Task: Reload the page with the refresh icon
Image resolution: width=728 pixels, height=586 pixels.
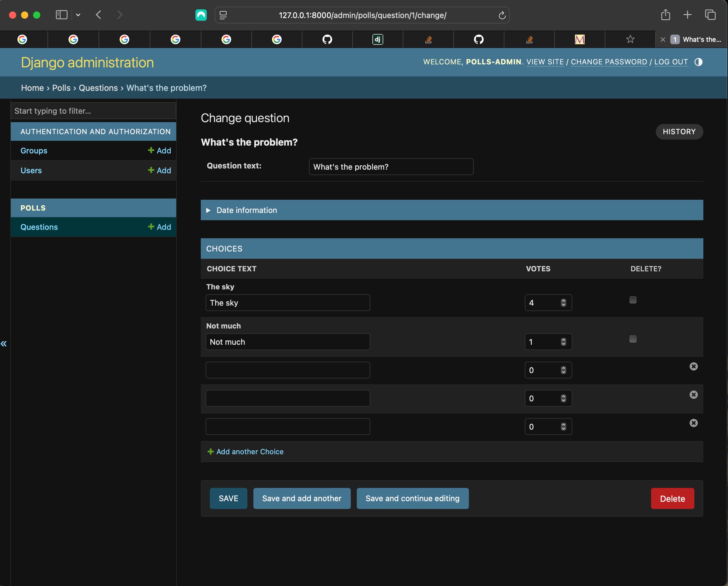Action: click(x=502, y=15)
